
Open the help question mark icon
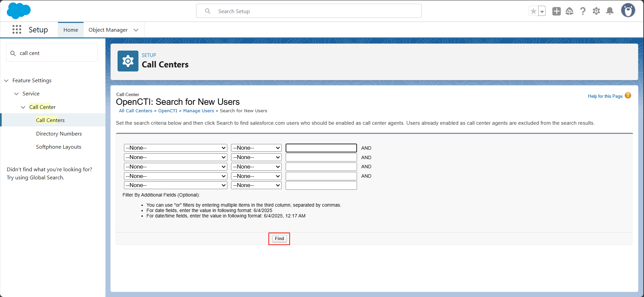point(583,11)
